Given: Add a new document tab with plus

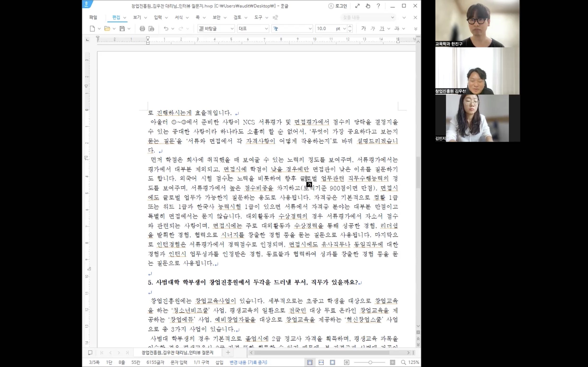Looking at the screenshot, I should click(x=228, y=352).
